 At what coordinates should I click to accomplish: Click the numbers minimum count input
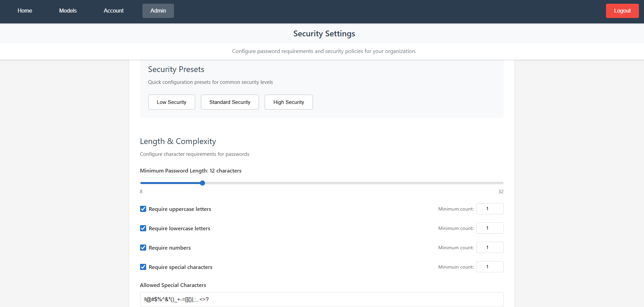(x=490, y=247)
